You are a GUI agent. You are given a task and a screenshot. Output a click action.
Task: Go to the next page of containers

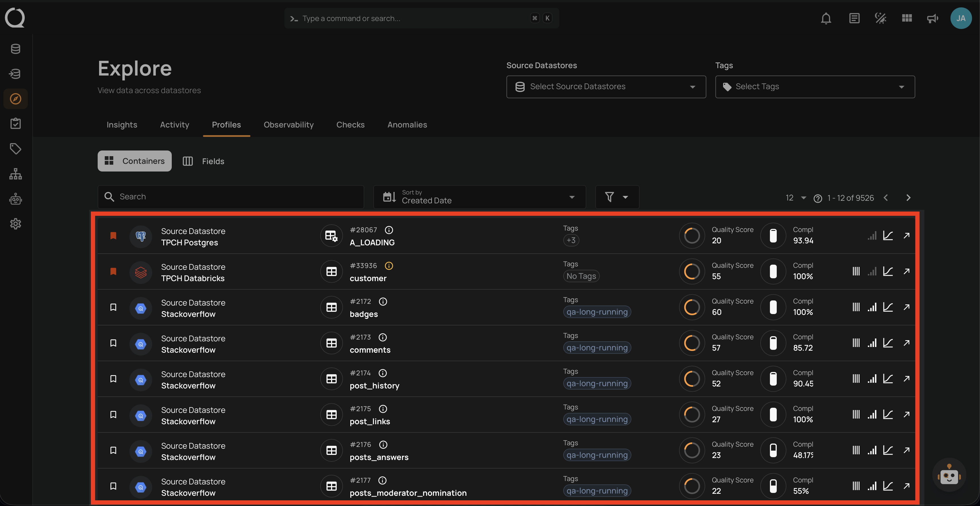pyautogui.click(x=908, y=197)
